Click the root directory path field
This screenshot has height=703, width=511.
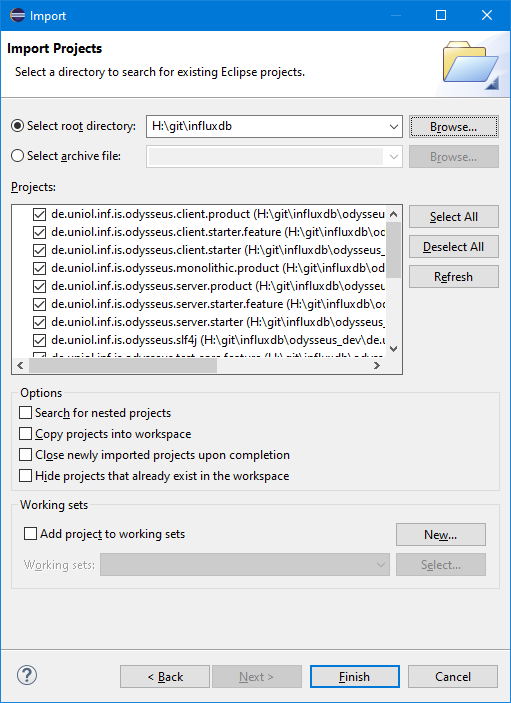(267, 127)
